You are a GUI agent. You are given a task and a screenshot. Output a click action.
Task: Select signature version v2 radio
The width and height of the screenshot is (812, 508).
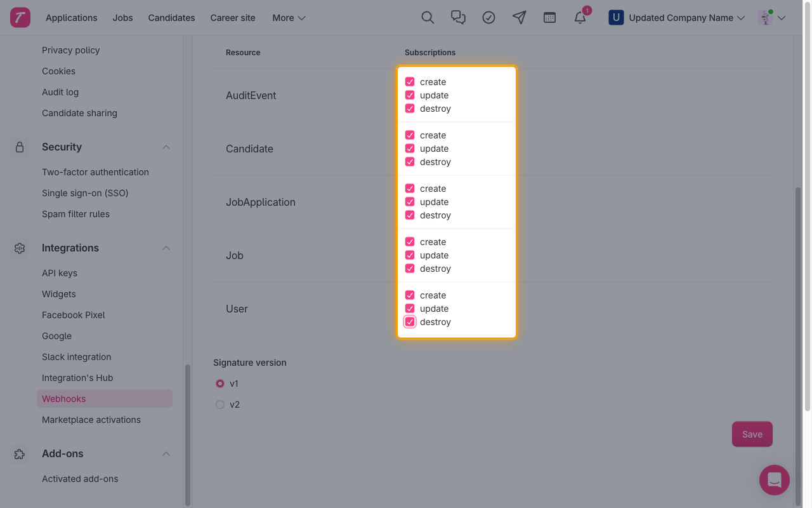(x=220, y=404)
